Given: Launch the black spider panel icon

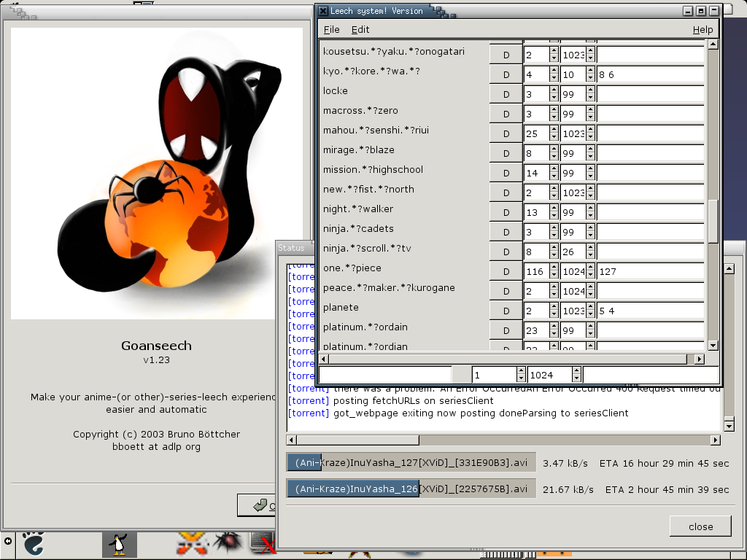Looking at the screenshot, I should coord(228,543).
